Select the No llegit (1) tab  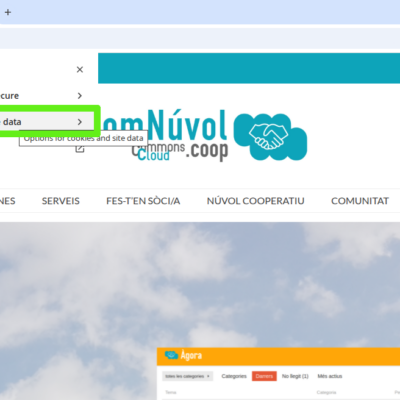[x=295, y=376]
